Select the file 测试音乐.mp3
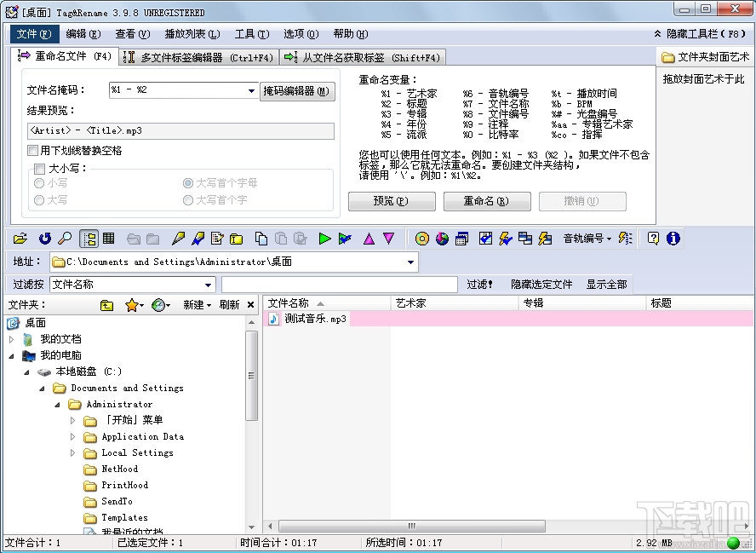Viewport: 756px width, 553px height. coord(315,319)
